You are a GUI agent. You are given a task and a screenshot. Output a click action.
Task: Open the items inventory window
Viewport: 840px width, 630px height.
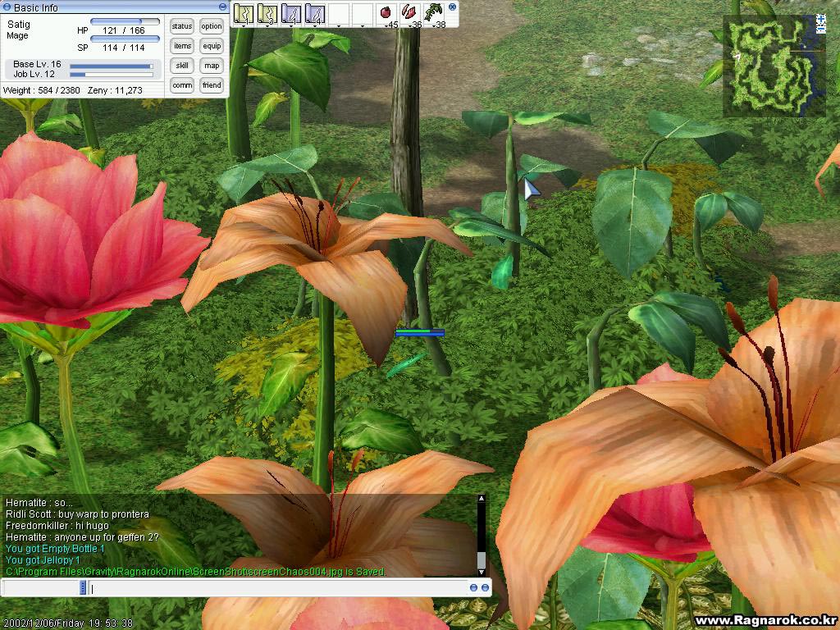(182, 46)
